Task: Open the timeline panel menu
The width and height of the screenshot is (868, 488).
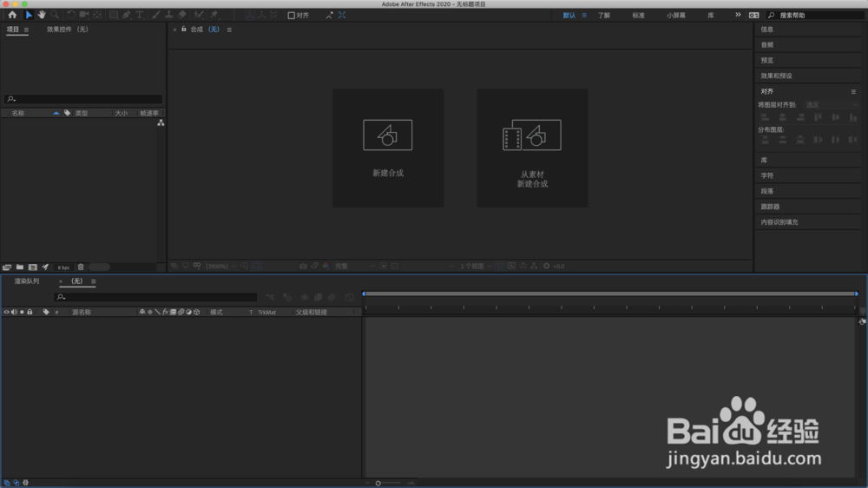Action: click(x=94, y=281)
